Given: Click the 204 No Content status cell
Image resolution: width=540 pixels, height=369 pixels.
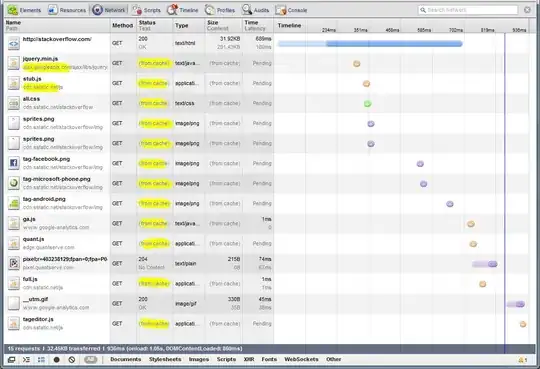Looking at the screenshot, I should pyautogui.click(x=154, y=263).
